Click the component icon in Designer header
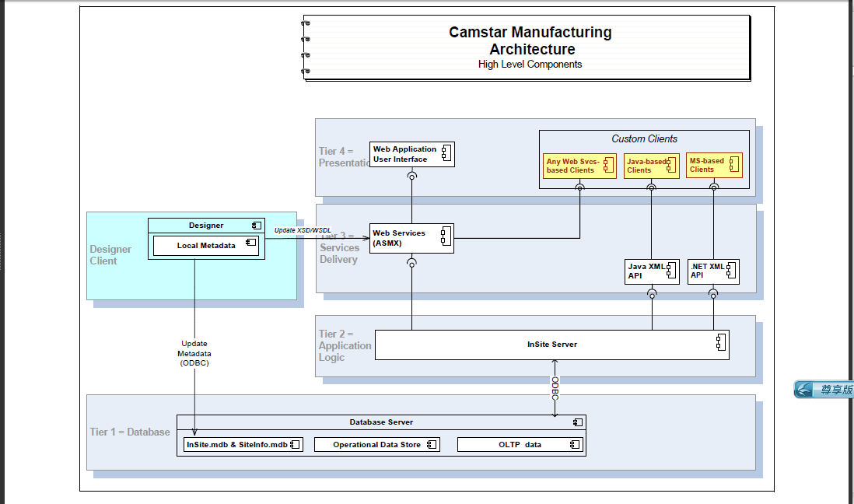The height and width of the screenshot is (504, 854). pos(256,225)
